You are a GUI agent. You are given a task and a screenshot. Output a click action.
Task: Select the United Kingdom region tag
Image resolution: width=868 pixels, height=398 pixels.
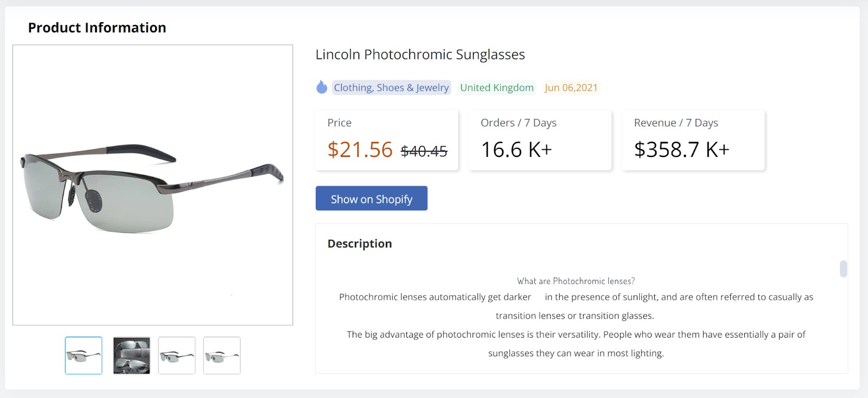[496, 87]
